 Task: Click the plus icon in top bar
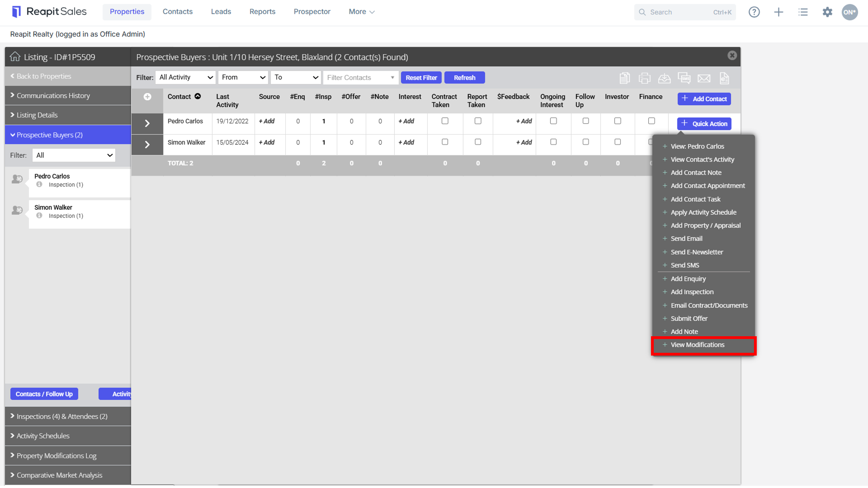(778, 12)
